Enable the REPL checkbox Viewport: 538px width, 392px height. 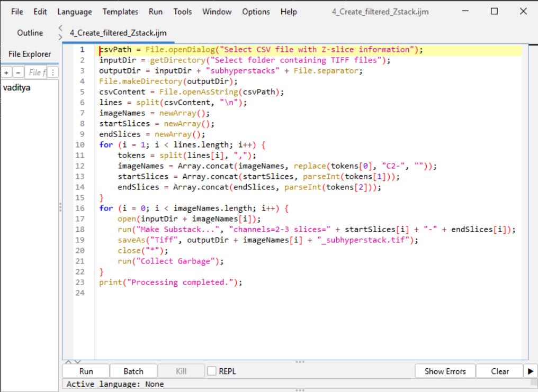(x=212, y=371)
